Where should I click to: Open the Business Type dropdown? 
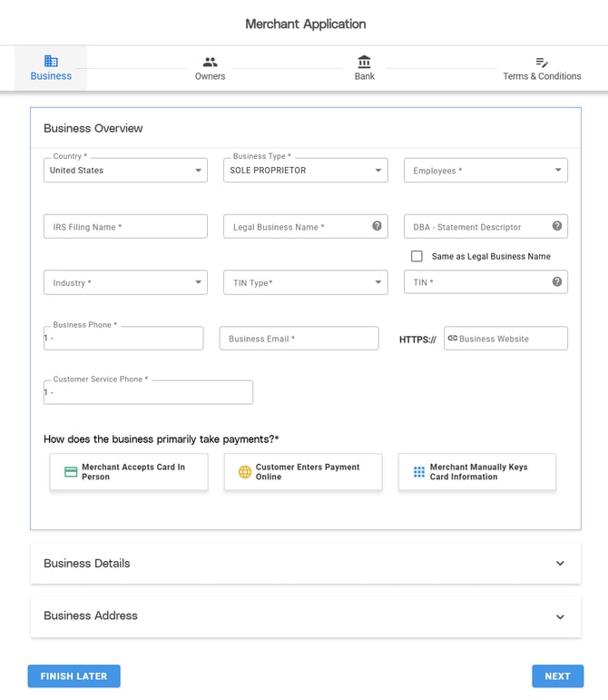(x=305, y=171)
